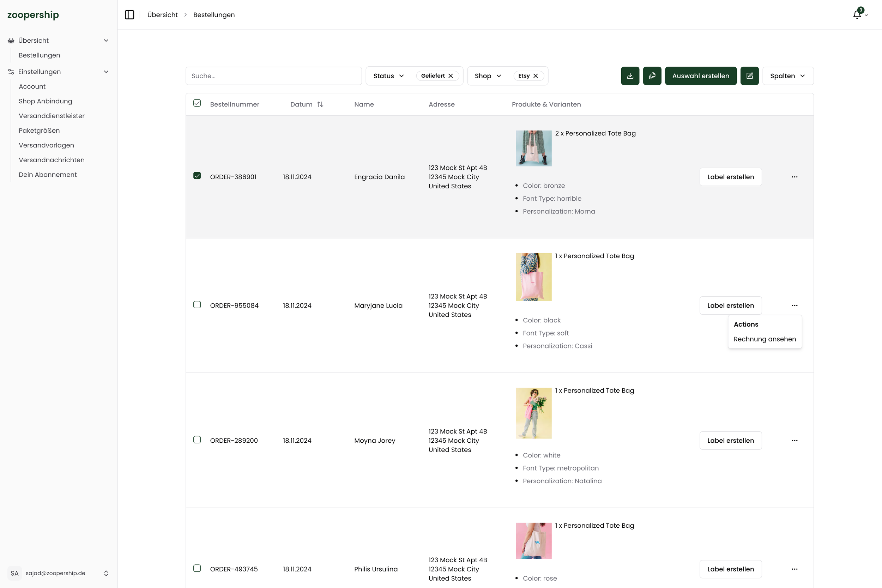Open the Spalten columns dropdown
The image size is (882, 588).
pyautogui.click(x=787, y=76)
